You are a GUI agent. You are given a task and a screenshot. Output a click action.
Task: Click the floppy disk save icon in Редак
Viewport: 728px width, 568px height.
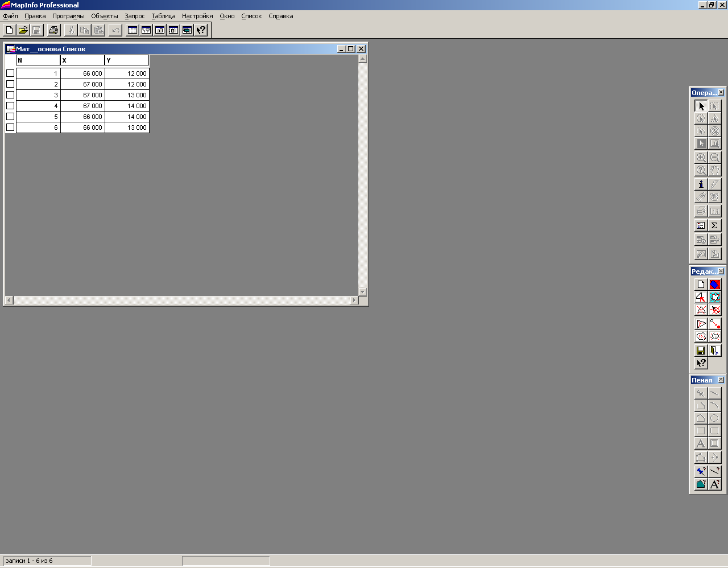[x=701, y=351]
